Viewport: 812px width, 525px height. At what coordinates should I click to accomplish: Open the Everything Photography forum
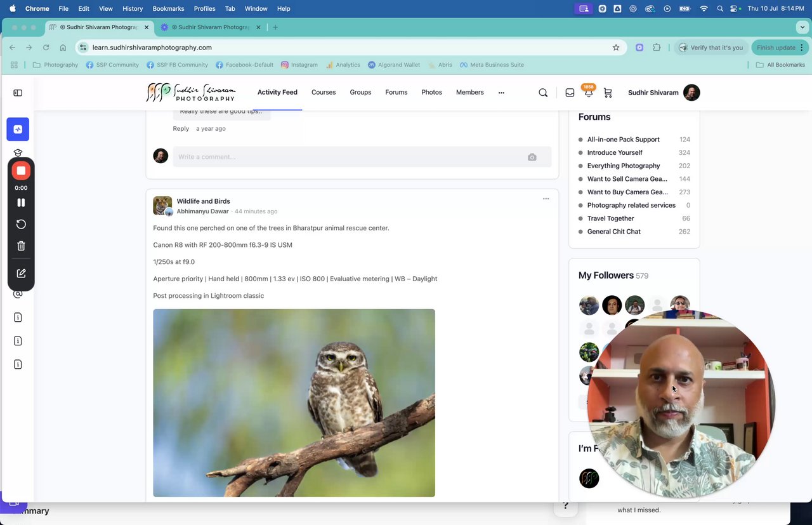(624, 166)
